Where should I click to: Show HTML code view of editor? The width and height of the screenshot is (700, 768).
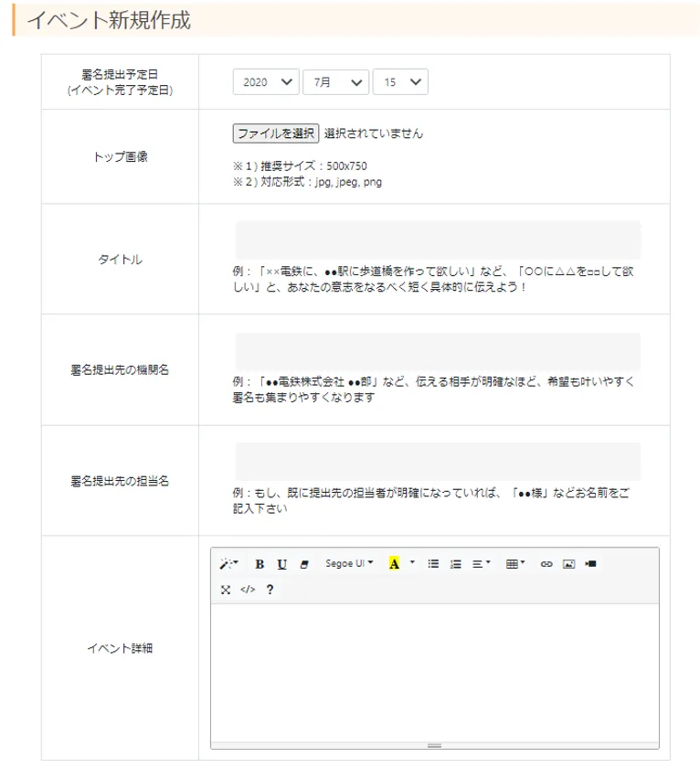pos(248,590)
